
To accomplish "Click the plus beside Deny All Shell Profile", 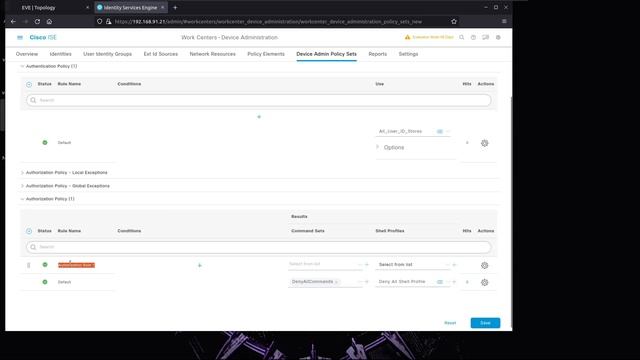I will [454, 282].
